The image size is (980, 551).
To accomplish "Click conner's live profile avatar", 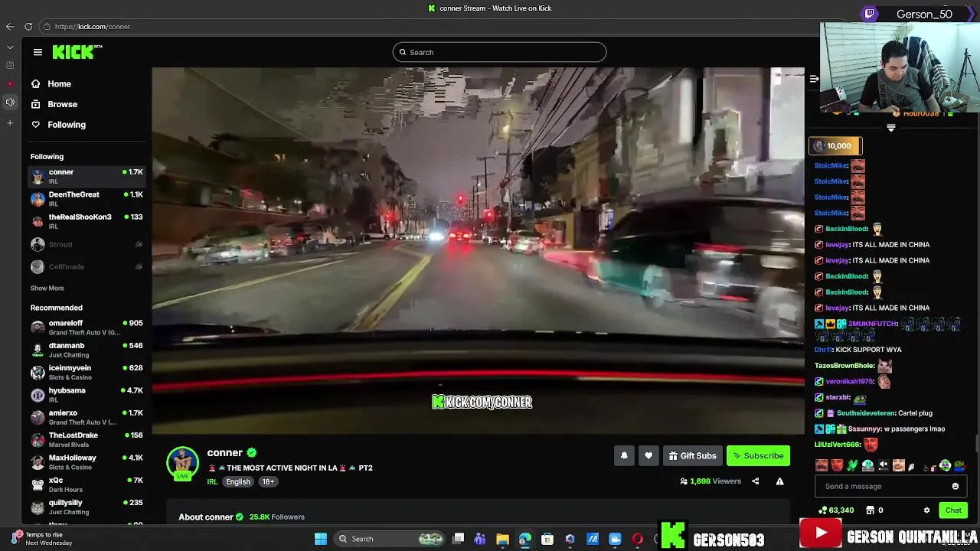I will click(182, 462).
